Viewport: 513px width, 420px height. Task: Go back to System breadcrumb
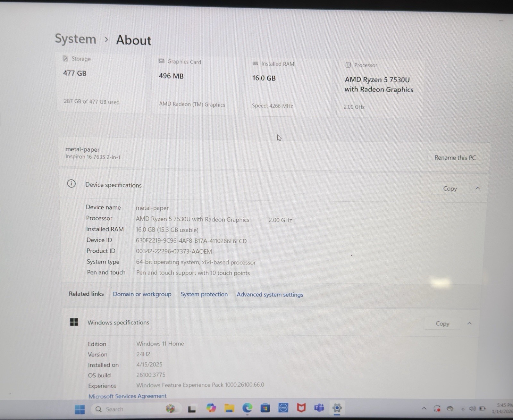[x=76, y=39]
